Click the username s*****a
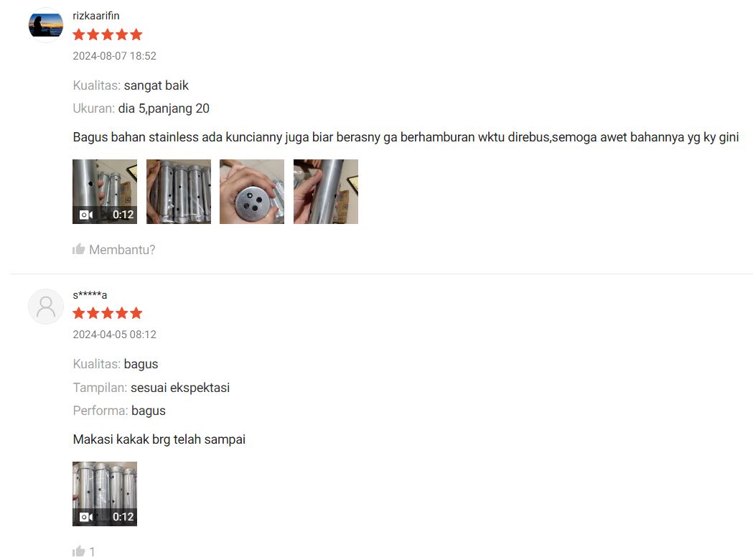This screenshot has width=753, height=560. tap(90, 295)
